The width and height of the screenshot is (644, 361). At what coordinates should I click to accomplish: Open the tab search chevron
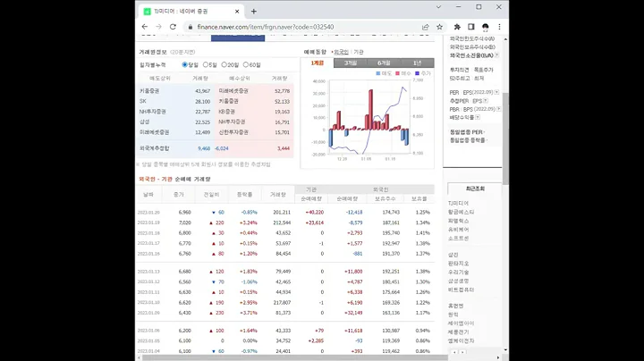coord(438,7)
